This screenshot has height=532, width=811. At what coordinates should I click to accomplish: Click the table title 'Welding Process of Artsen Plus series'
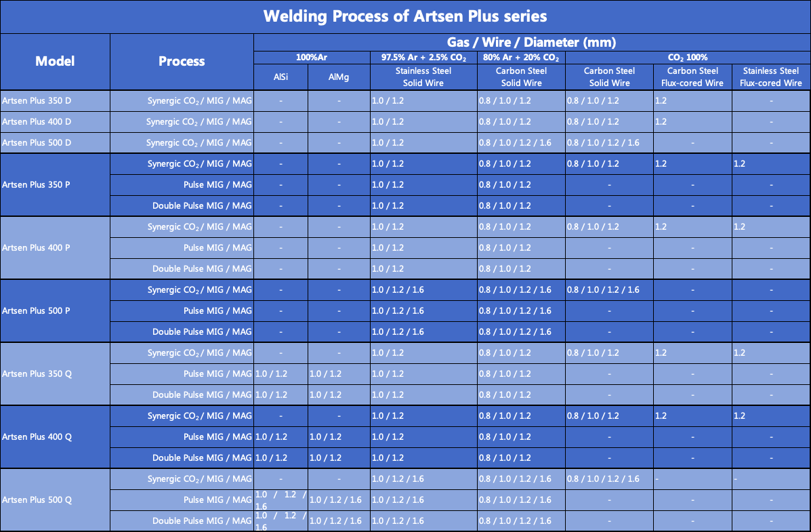tap(405, 16)
